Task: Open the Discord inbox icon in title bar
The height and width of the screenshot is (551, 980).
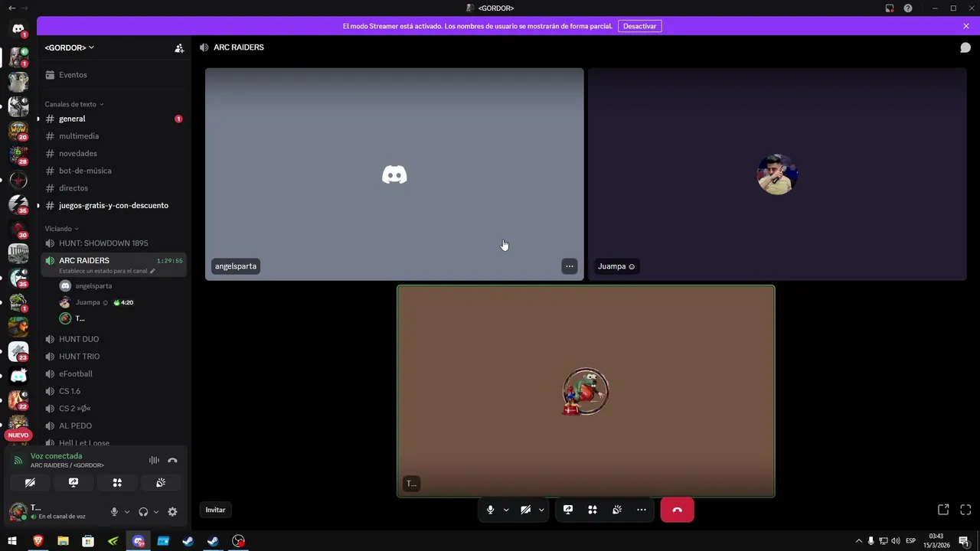Action: [890, 8]
